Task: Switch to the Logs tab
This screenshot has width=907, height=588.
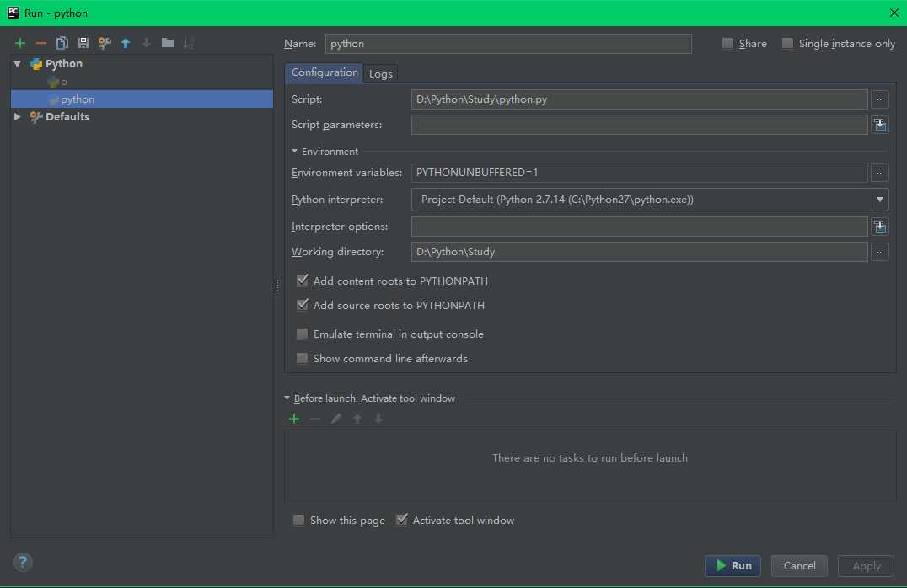Action: point(381,73)
